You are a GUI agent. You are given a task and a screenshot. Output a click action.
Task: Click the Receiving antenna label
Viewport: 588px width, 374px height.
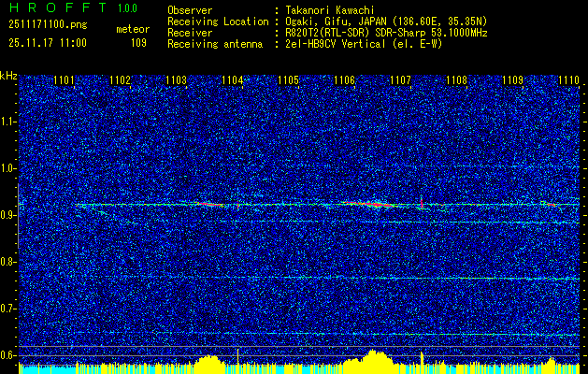pyautogui.click(x=215, y=44)
